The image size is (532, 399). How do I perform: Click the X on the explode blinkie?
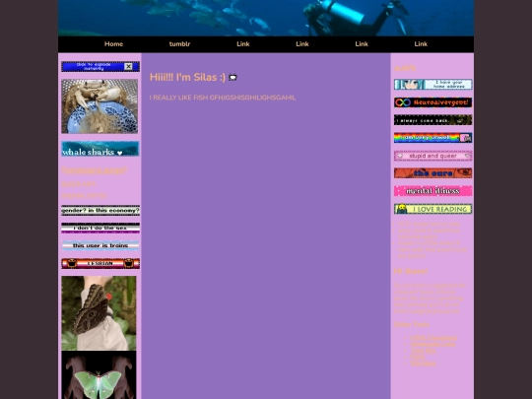click(128, 67)
